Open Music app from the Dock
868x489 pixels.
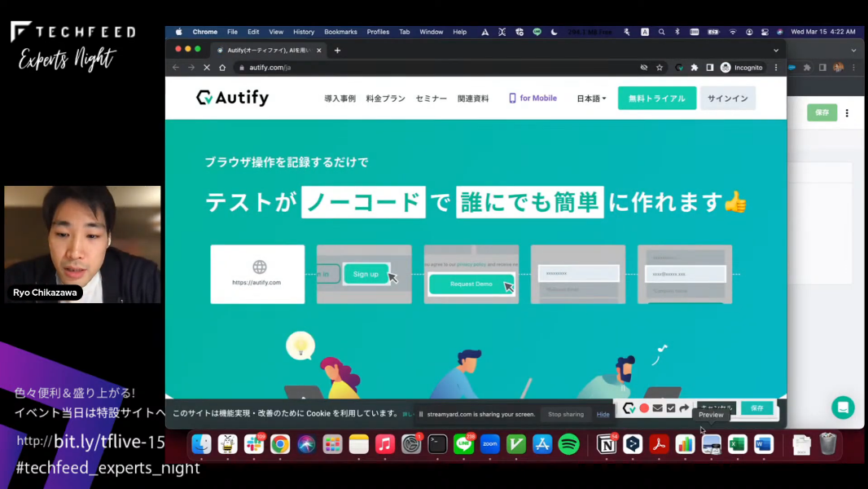(384, 444)
